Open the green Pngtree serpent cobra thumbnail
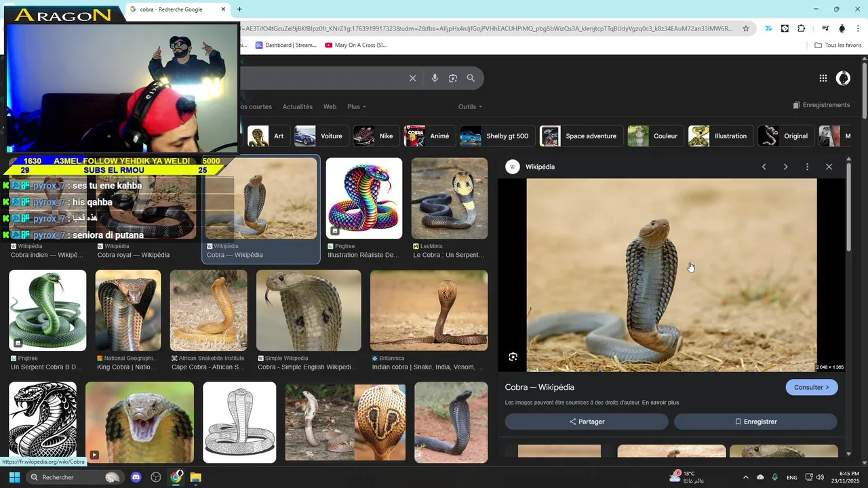 click(x=47, y=310)
